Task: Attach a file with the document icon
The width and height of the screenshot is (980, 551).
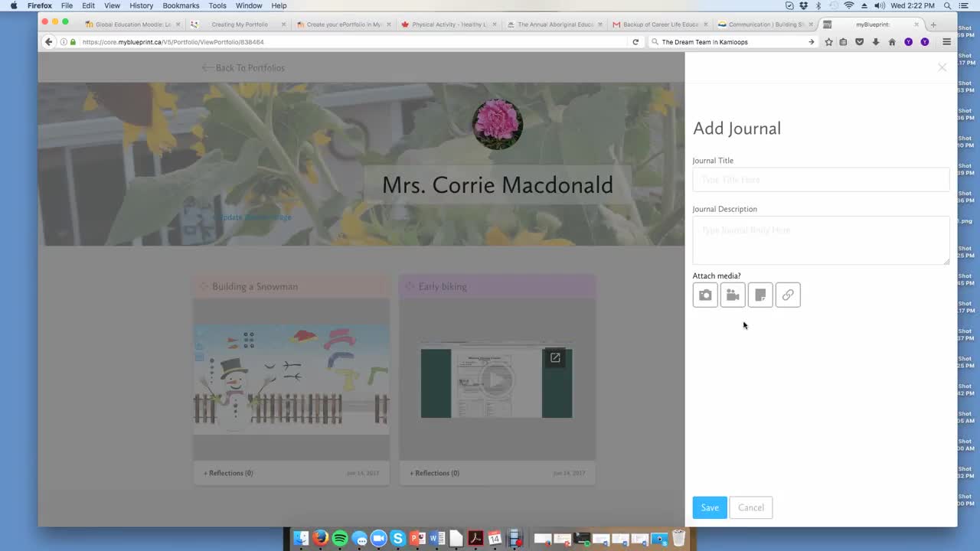Action: coord(760,295)
